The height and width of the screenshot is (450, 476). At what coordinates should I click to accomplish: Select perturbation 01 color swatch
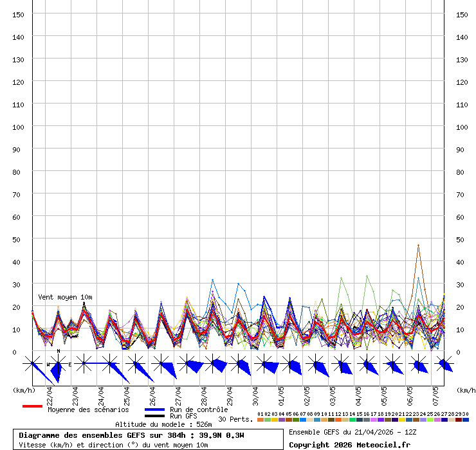[260, 420]
